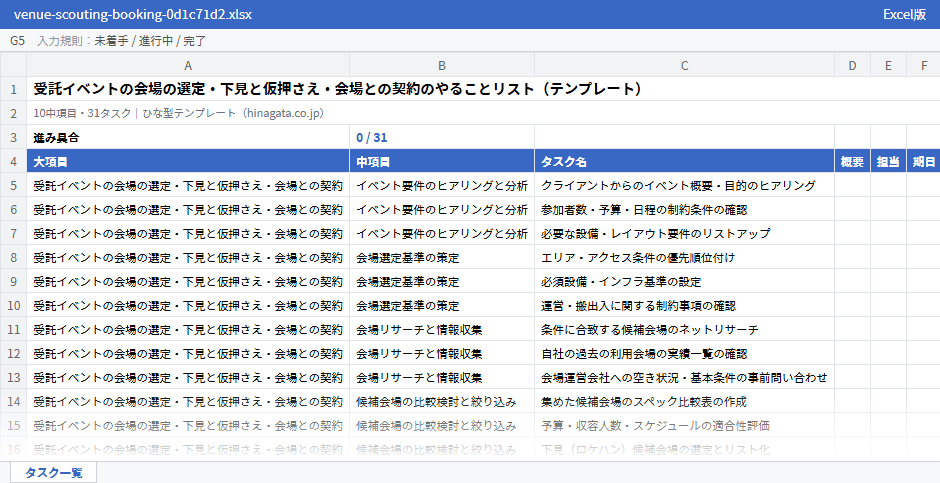Select row 7 イベント要件のヒアリングと分析 cell

[442, 233]
